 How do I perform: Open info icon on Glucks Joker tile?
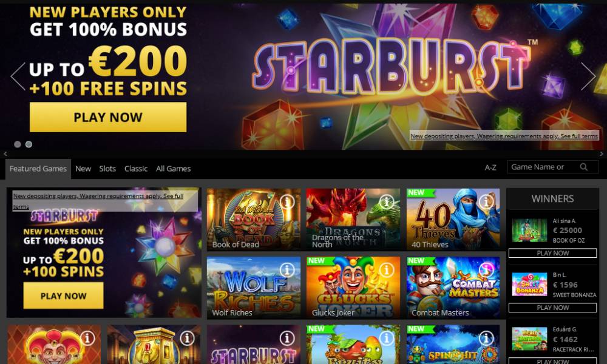[386, 270]
